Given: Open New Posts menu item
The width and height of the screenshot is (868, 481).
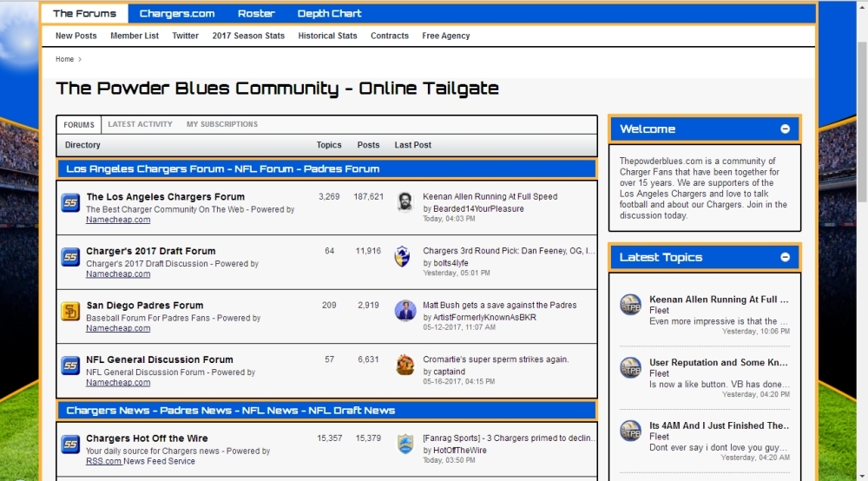Looking at the screenshot, I should (x=76, y=36).
